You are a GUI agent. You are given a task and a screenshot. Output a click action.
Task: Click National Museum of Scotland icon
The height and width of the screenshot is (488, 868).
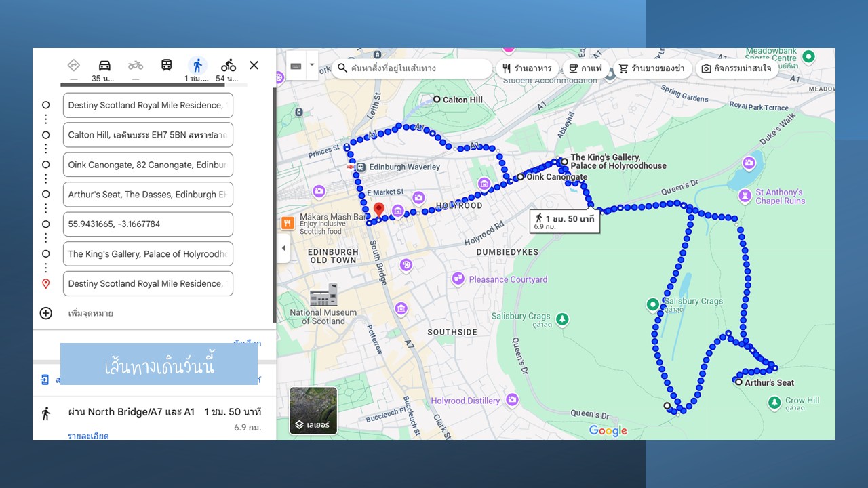[x=323, y=295]
